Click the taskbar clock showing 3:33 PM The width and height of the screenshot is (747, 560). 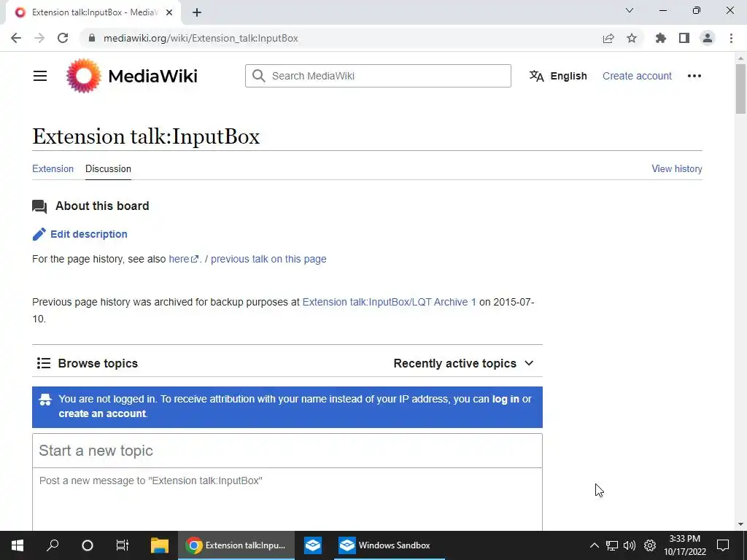click(x=684, y=545)
